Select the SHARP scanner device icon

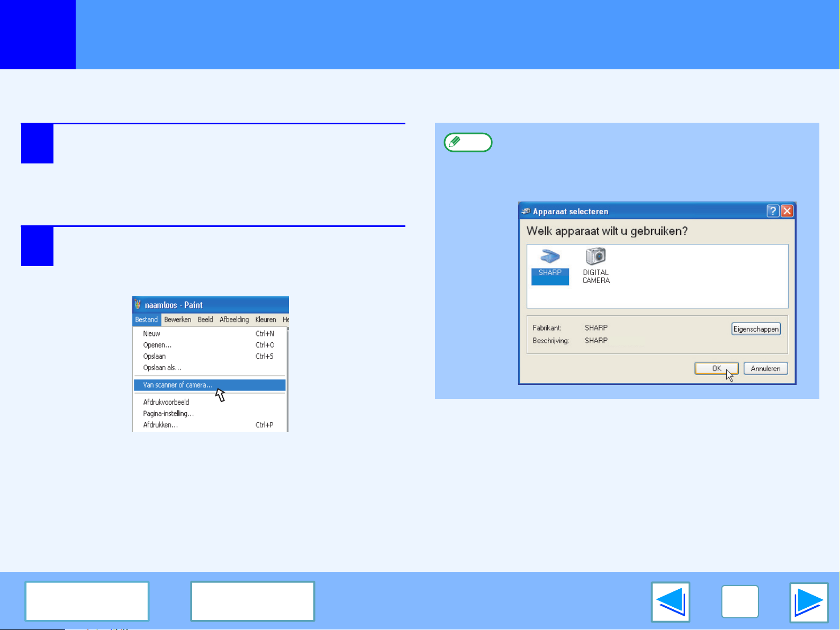550,267
